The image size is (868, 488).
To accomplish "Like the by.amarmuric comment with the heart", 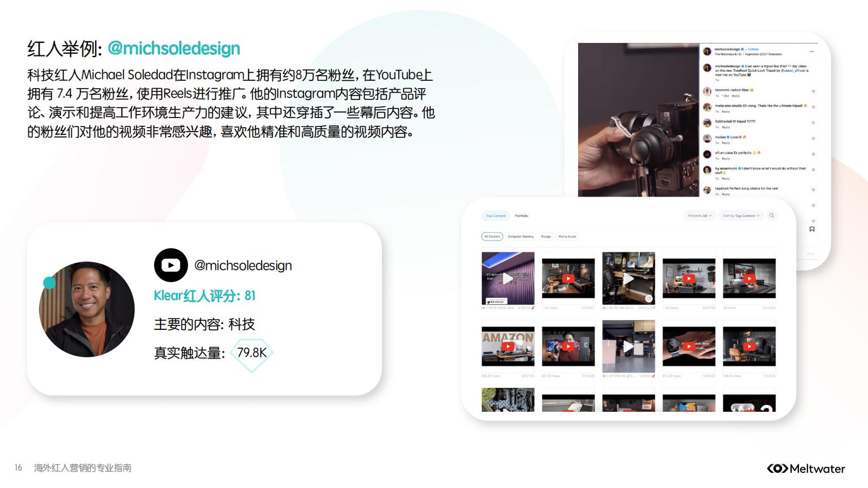I will (x=813, y=169).
